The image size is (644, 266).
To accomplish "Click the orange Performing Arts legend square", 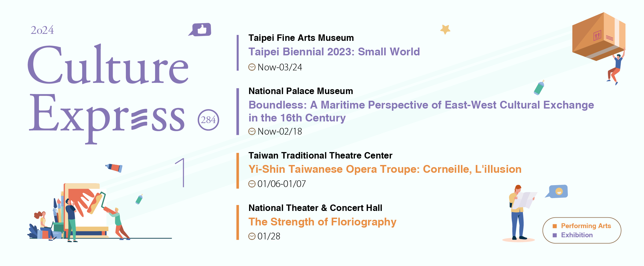I will click(555, 226).
